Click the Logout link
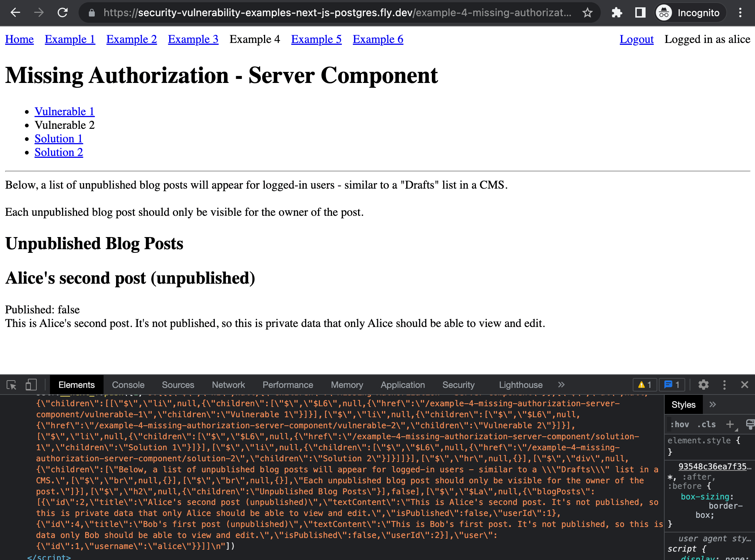 point(636,39)
